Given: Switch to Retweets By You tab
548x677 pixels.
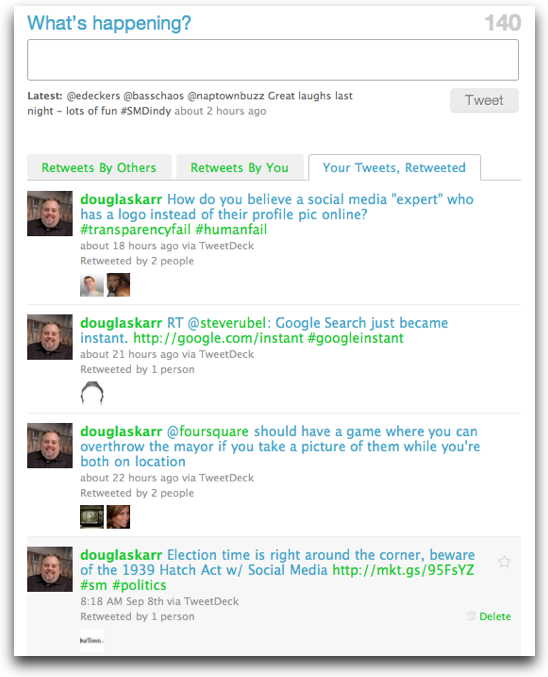Looking at the screenshot, I should tap(240, 168).
